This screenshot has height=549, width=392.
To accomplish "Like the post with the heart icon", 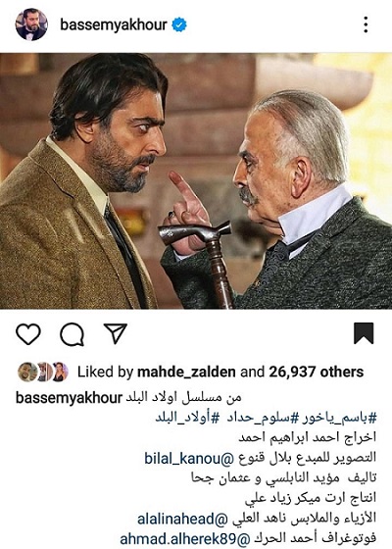I will (28, 333).
